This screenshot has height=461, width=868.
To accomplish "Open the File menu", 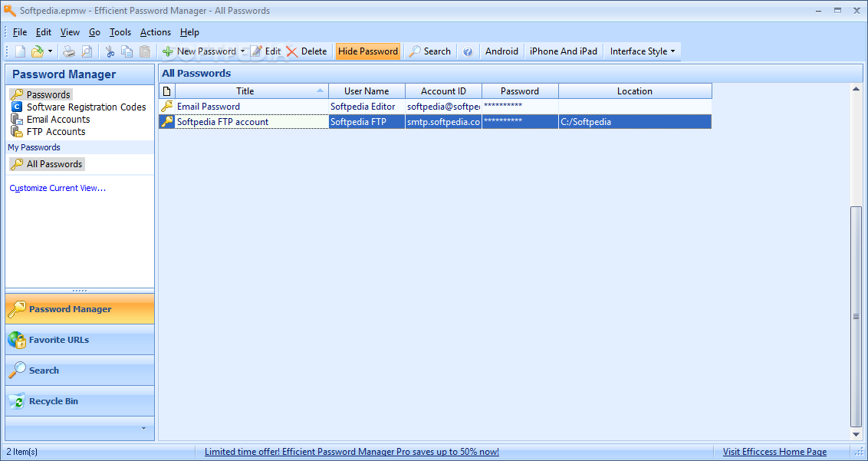I will 19,32.
